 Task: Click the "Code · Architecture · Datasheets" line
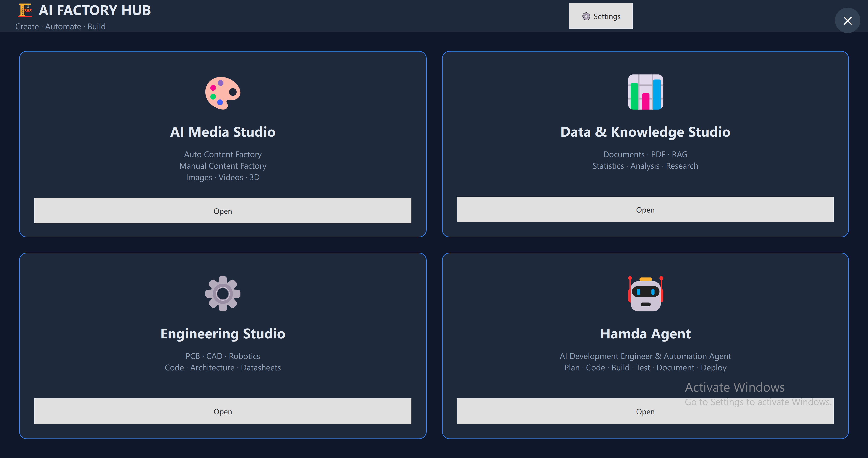pyautogui.click(x=223, y=368)
